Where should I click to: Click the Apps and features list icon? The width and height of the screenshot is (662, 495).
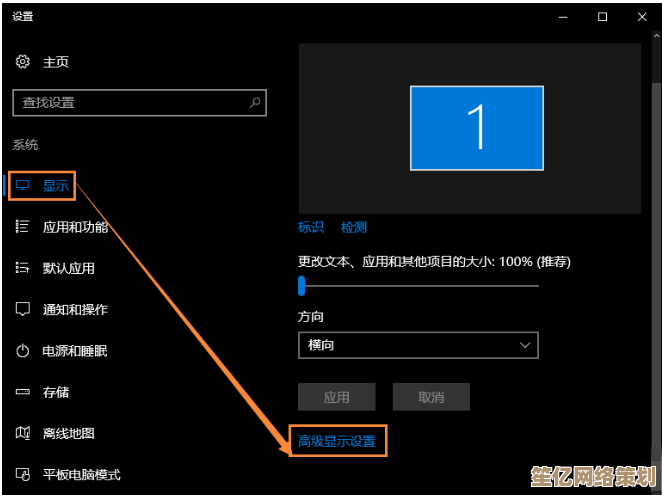point(23,227)
